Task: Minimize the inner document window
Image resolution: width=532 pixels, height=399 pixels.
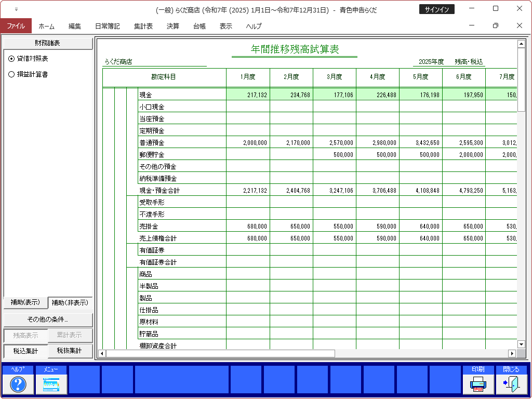Action: [471, 25]
